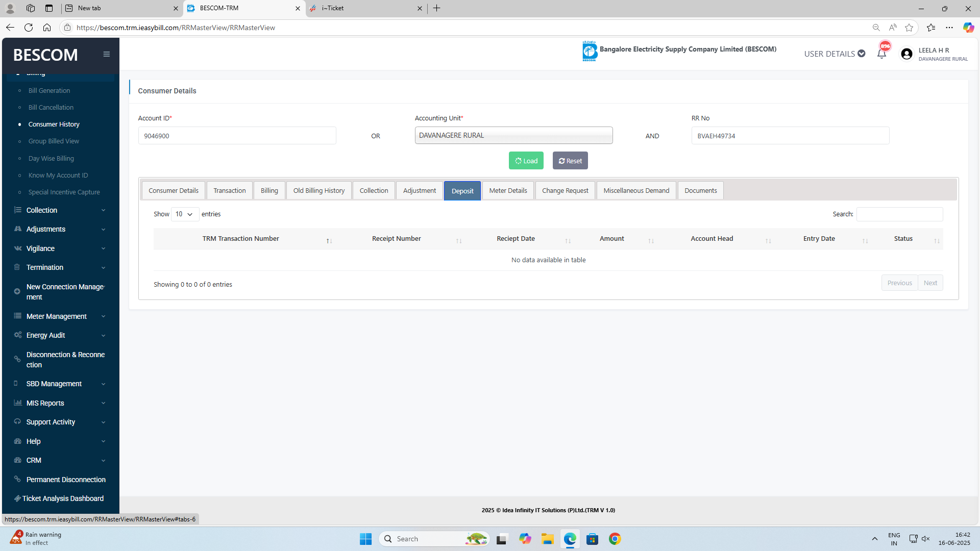980x551 pixels.
Task: Show hidden system tray icons
Action: click(874, 539)
